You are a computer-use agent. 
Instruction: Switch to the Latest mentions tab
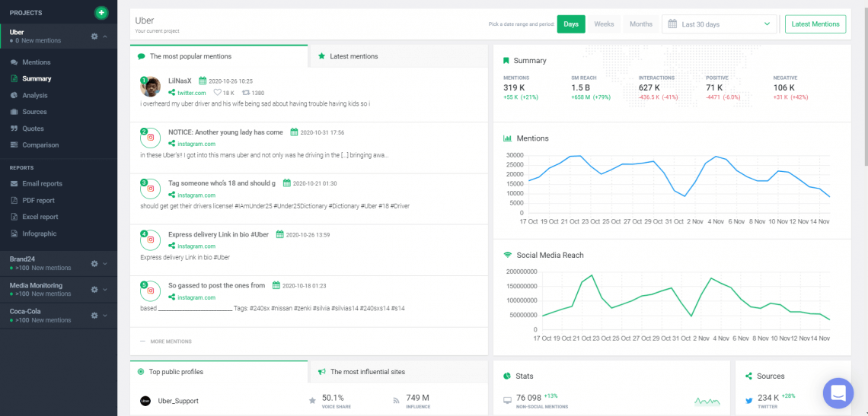(353, 56)
